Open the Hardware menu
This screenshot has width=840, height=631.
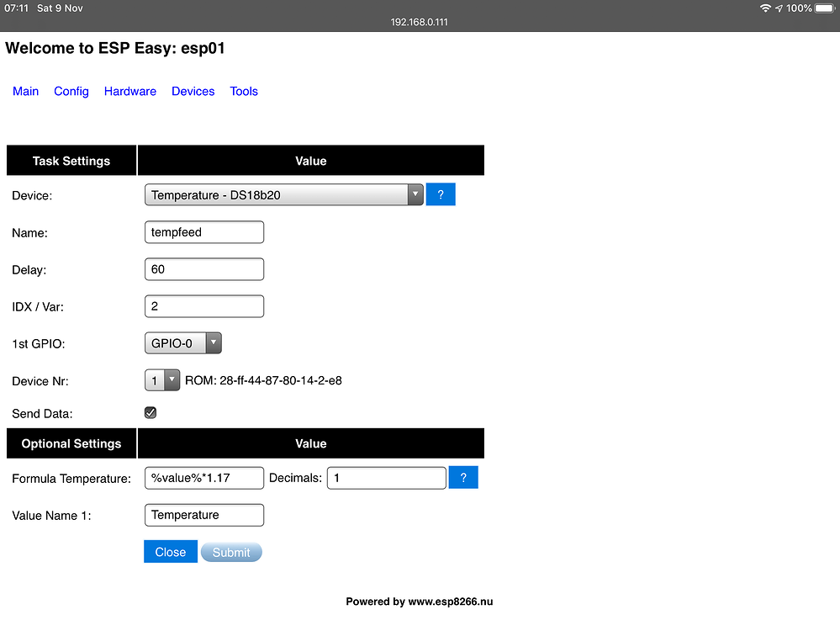[129, 91]
